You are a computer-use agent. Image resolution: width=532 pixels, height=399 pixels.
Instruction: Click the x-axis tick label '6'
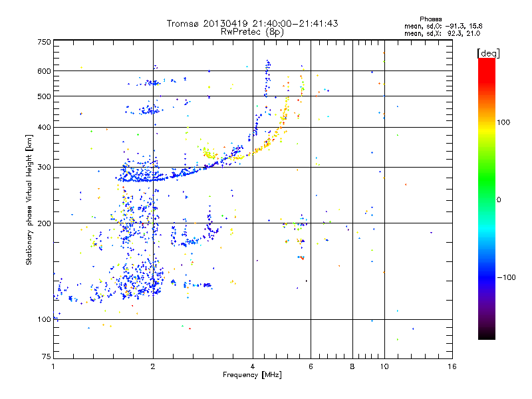311,366
